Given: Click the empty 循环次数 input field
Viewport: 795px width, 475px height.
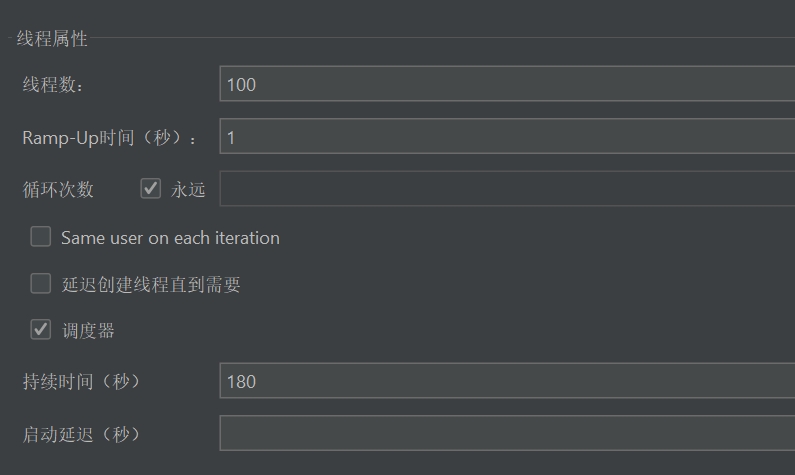Looking at the screenshot, I should point(507,189).
